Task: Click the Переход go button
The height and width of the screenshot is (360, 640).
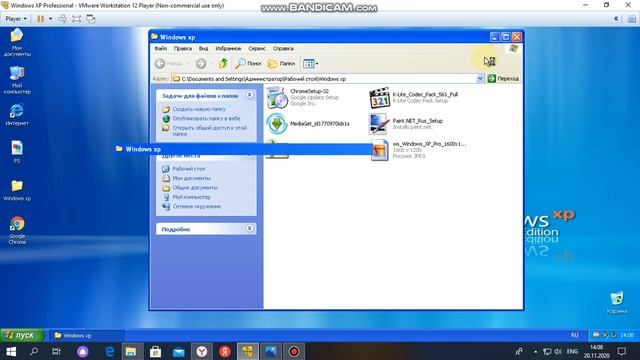Action: click(503, 78)
